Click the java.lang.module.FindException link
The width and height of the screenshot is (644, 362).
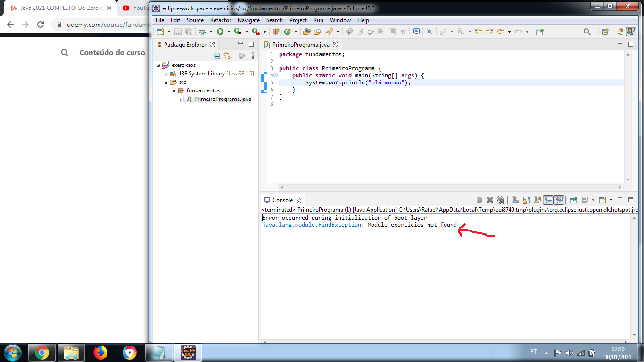click(311, 225)
